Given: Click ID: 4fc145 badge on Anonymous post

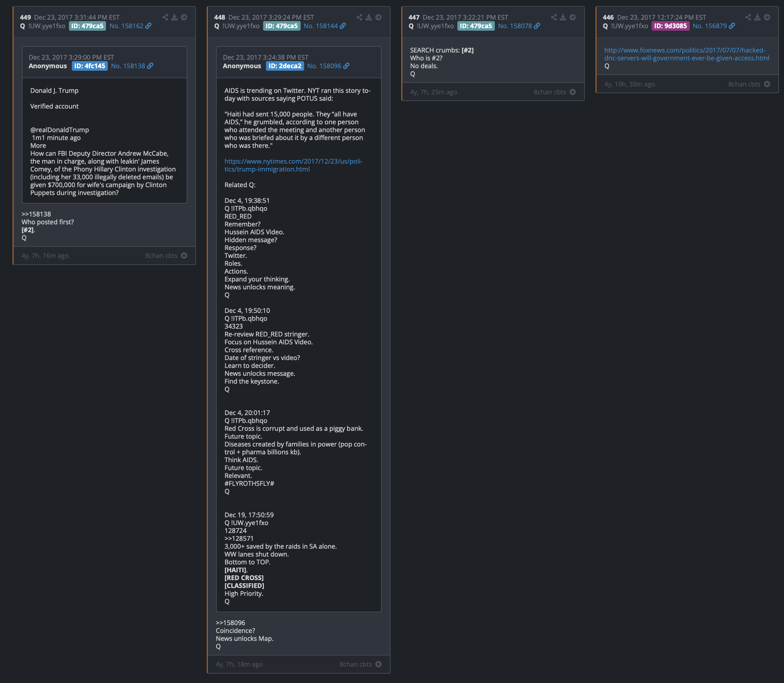Looking at the screenshot, I should [x=90, y=66].
